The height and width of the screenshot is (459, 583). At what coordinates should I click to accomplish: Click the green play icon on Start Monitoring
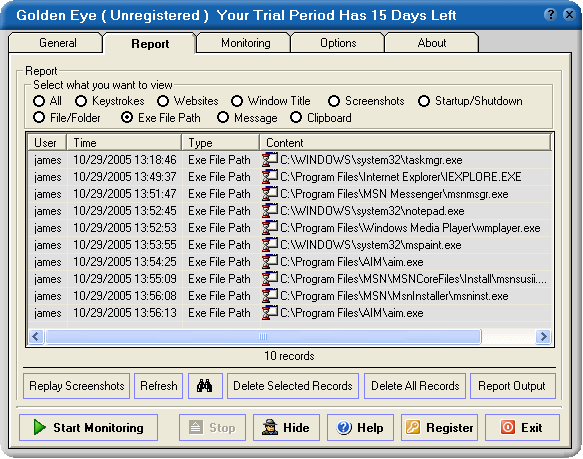click(x=39, y=427)
